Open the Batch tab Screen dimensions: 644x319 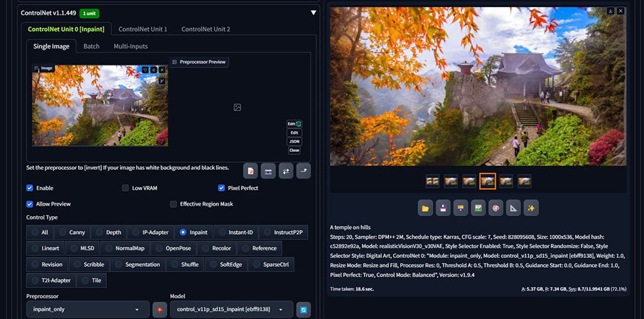pos(91,46)
